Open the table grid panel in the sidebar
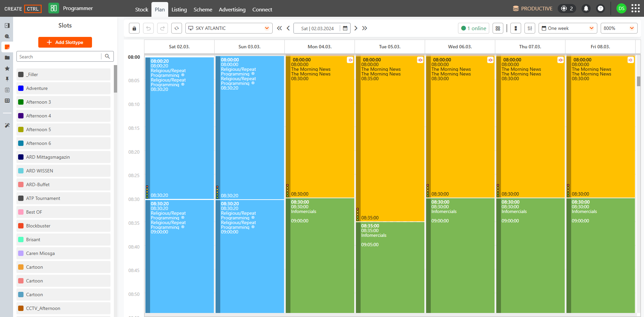The image size is (644, 317). pyautogui.click(x=7, y=101)
